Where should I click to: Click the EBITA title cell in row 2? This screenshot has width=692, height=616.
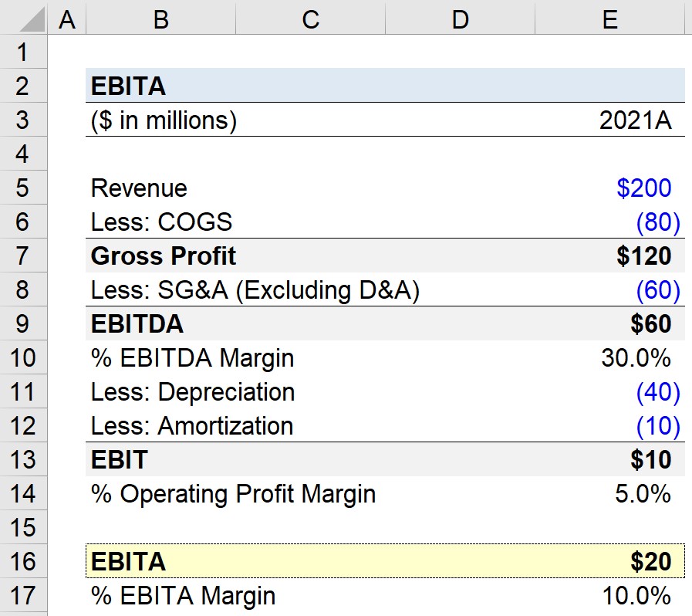(160, 86)
